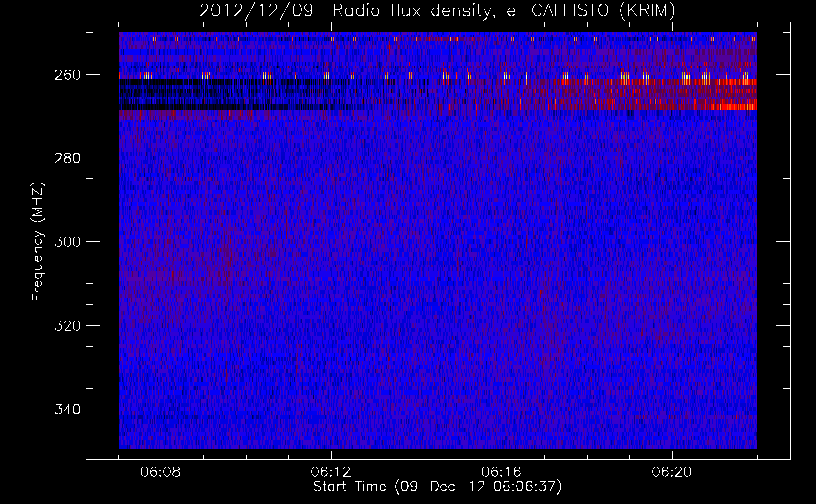The height and width of the screenshot is (504, 816).
Task: Click the plot title "2012/12/09 Radio flux density, e-CALLISTO (KRIM)"
Action: pyautogui.click(x=437, y=11)
